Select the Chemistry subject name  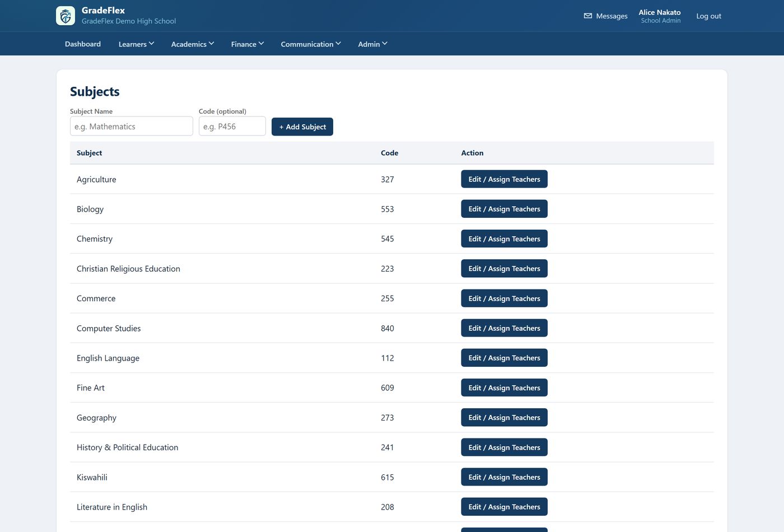click(x=95, y=239)
